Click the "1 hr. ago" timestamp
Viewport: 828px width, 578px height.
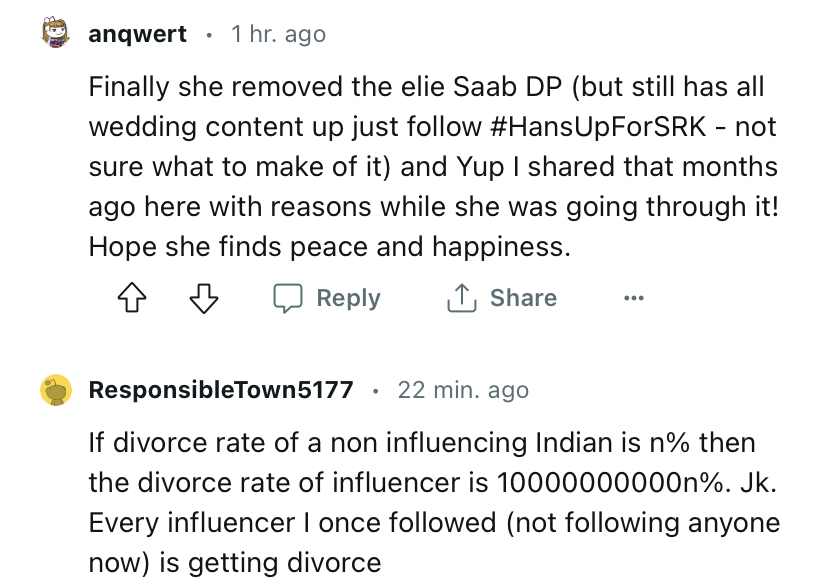click(278, 34)
